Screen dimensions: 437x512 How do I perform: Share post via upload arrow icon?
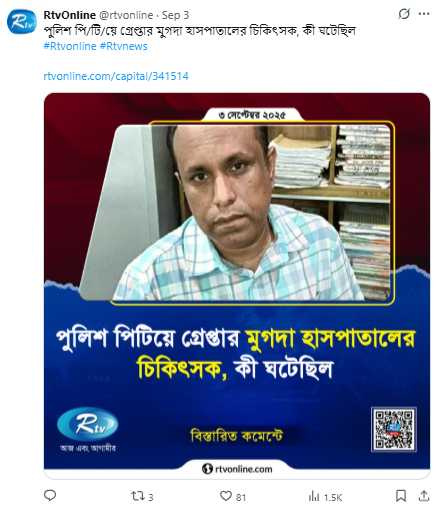pos(424,496)
